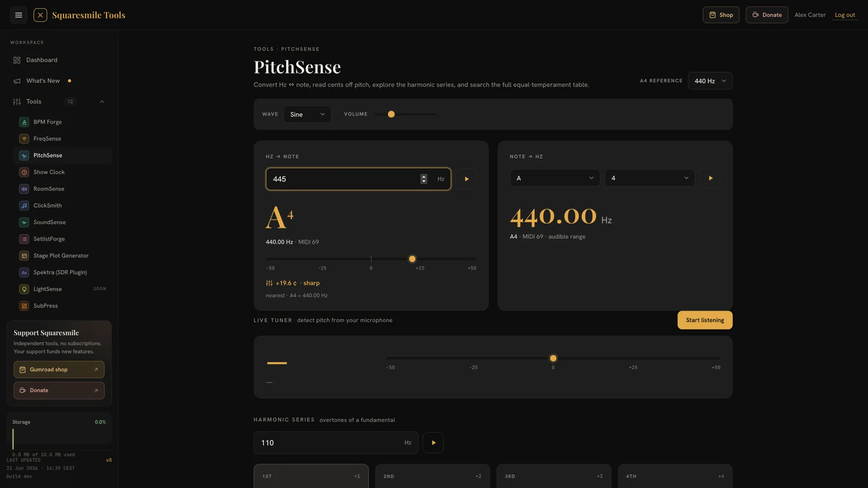Image resolution: width=868 pixels, height=488 pixels.
Task: Click the Storage 0.0% value
Action: pyautogui.click(x=100, y=422)
